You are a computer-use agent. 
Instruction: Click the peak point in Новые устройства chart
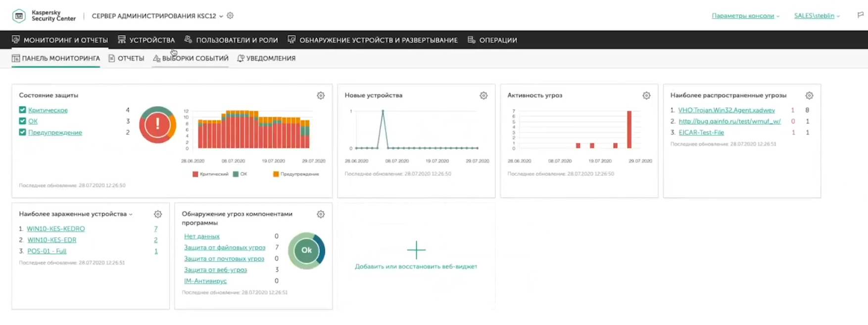tap(383, 110)
